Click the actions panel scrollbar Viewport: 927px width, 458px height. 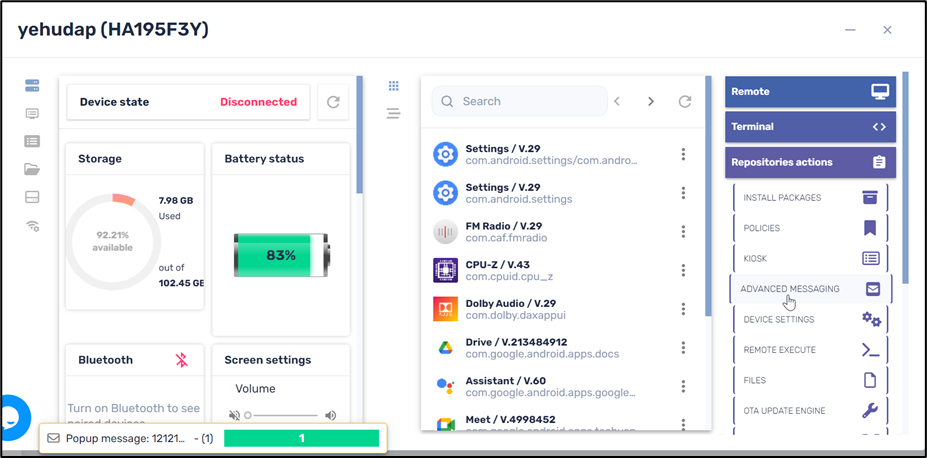[x=905, y=177]
